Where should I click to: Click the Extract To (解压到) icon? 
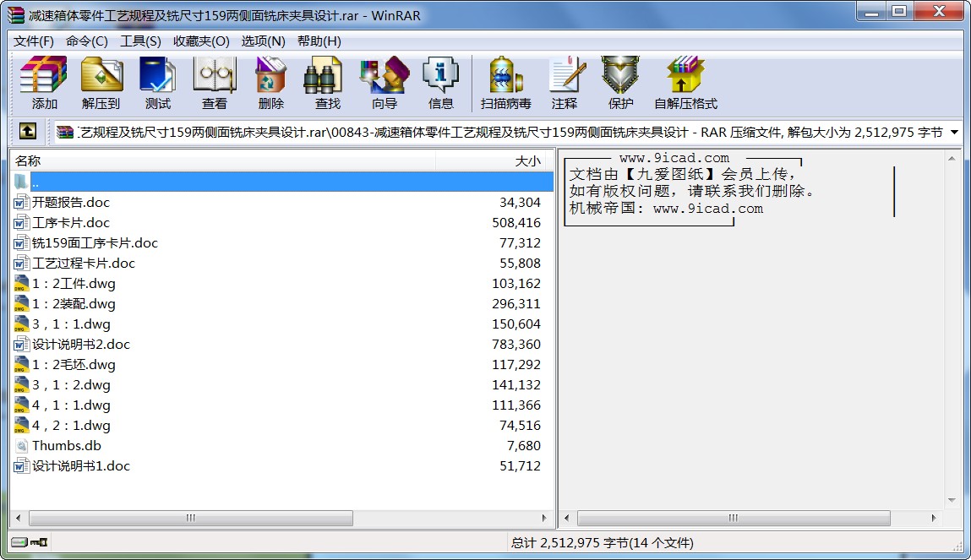pos(101,83)
